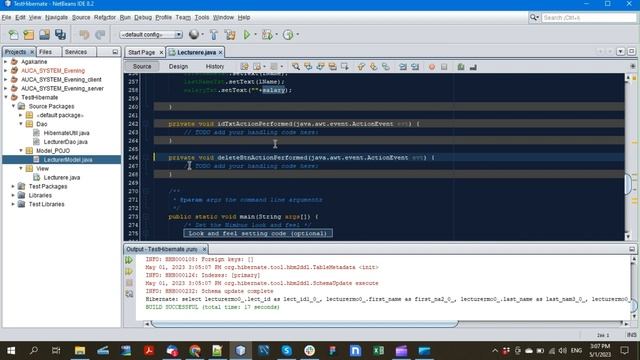Click the collapsed Look and feel code fold

pyautogui.click(x=258, y=233)
